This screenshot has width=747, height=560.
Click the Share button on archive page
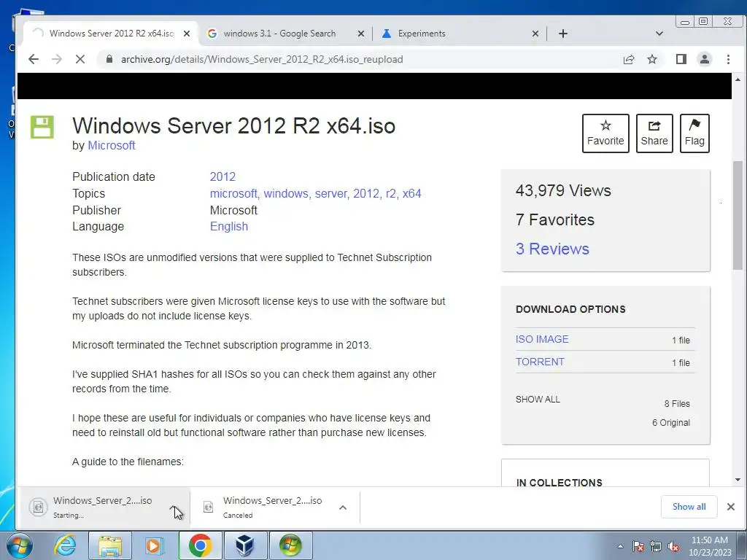tap(654, 133)
